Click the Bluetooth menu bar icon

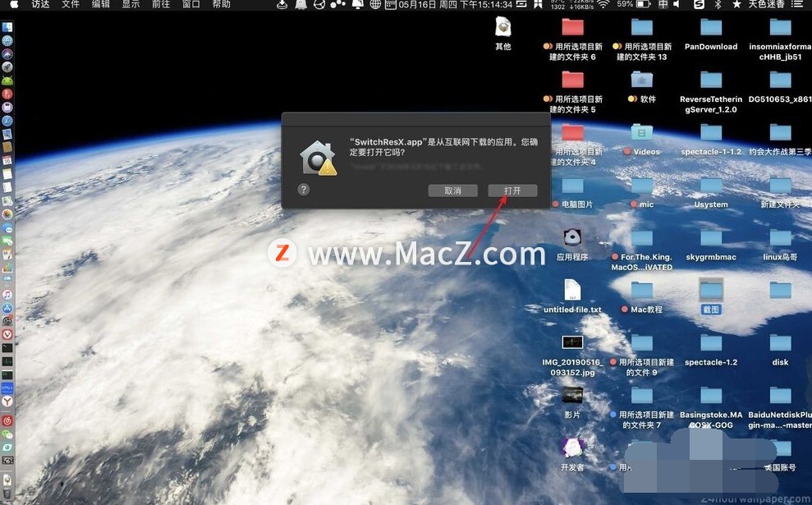click(x=718, y=4)
